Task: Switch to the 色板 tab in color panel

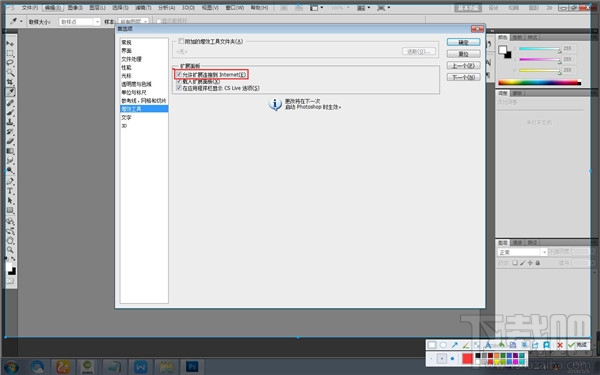Action: (x=517, y=37)
